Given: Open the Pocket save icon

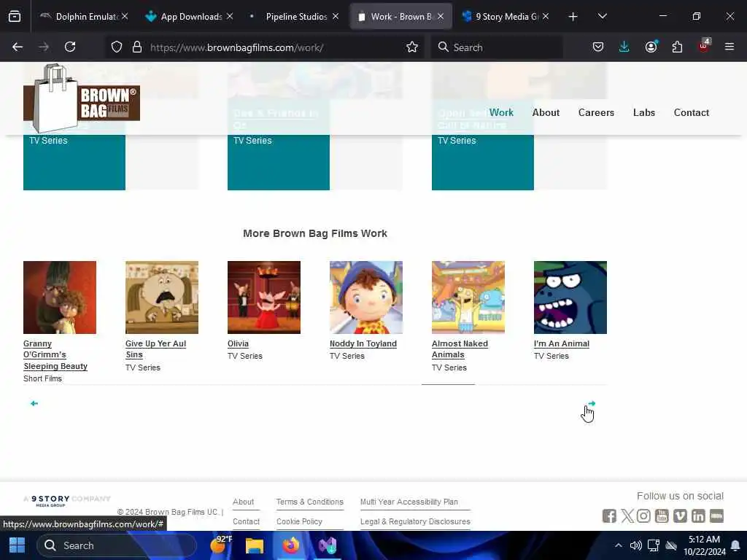Looking at the screenshot, I should 598,47.
